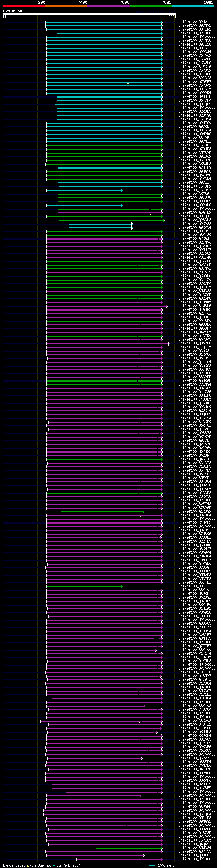Open hit UniRef100_Q9SMV2
217x868 pixels.
[195, 26]
